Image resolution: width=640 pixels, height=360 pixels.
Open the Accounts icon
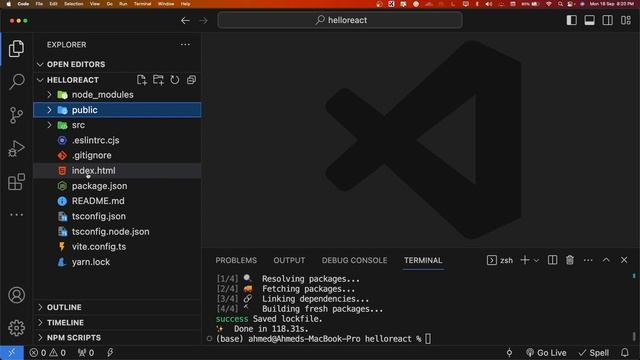click(16, 295)
